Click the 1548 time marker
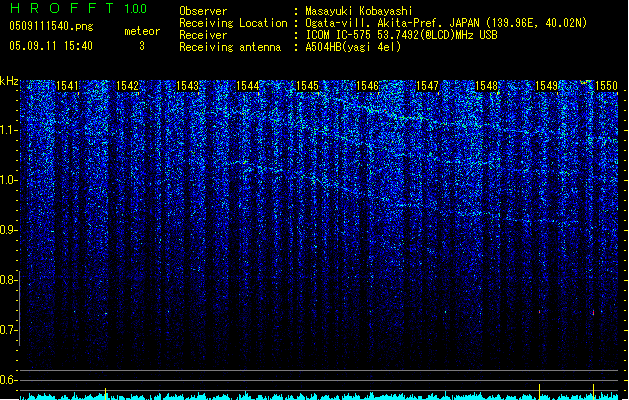This screenshot has height=400, width=629. pos(487,86)
